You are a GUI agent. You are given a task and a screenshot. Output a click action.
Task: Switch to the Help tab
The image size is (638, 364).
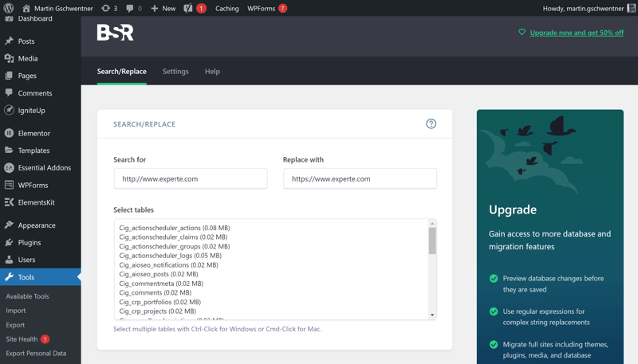[x=212, y=71]
